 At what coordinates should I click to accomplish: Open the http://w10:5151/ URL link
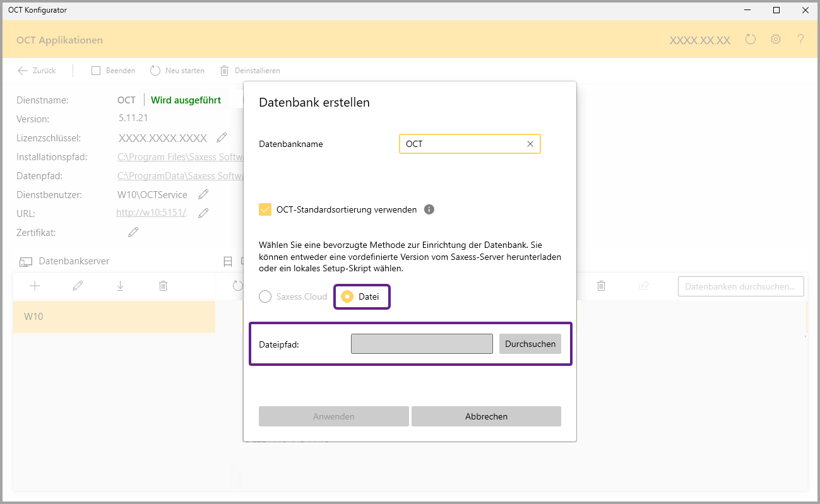(151, 213)
